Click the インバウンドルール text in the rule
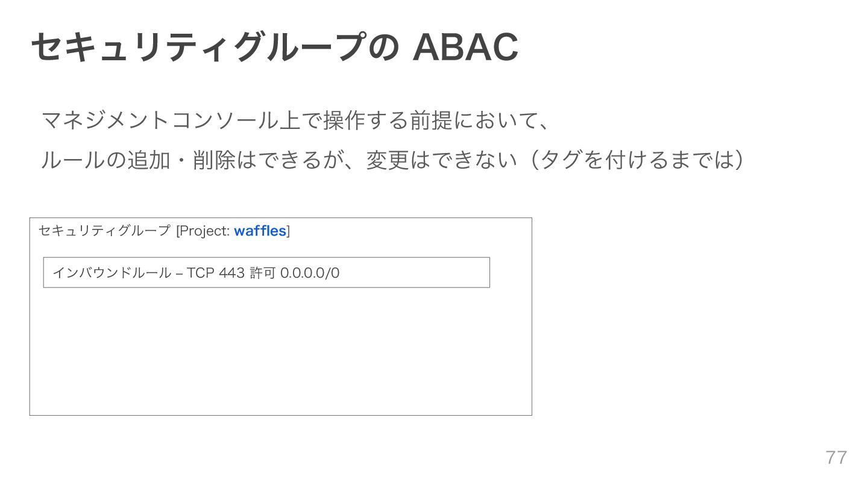Image resolution: width=868 pixels, height=488 pixels. pos(112,273)
